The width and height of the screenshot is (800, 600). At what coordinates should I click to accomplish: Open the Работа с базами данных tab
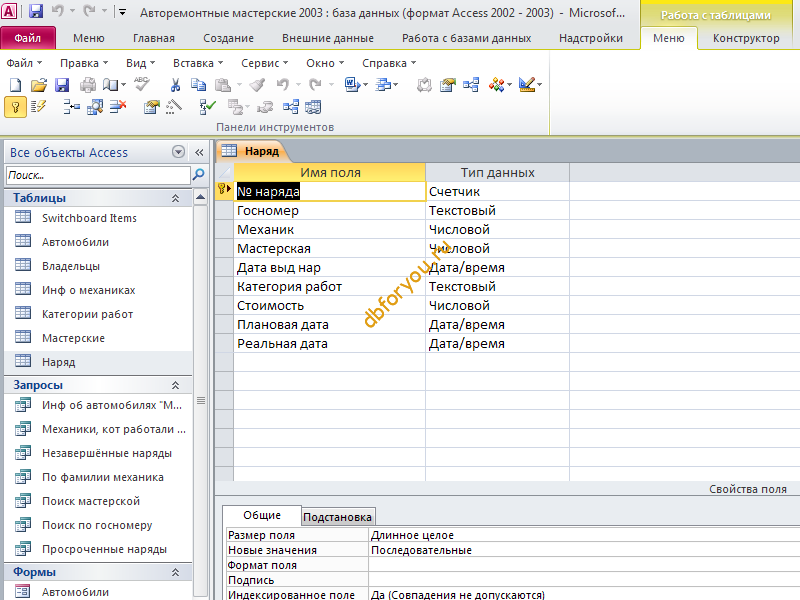coord(466,38)
